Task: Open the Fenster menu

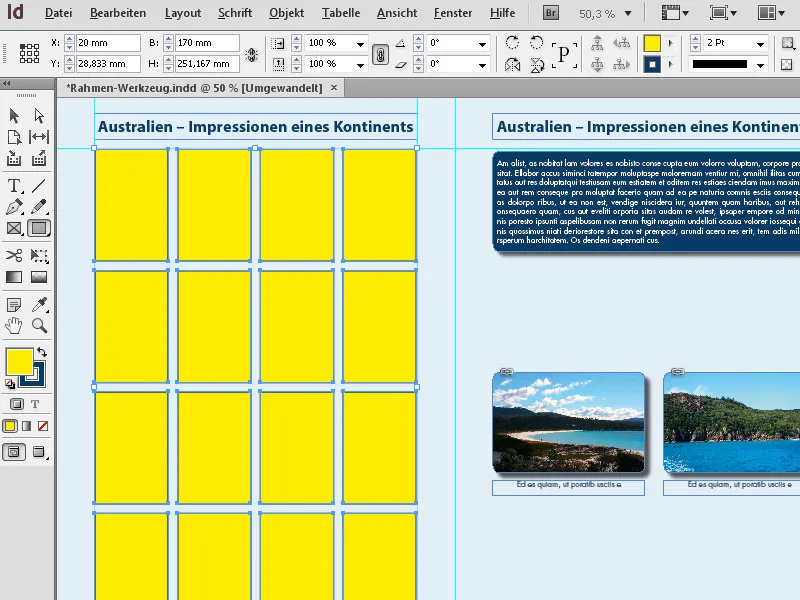Action: click(x=452, y=14)
